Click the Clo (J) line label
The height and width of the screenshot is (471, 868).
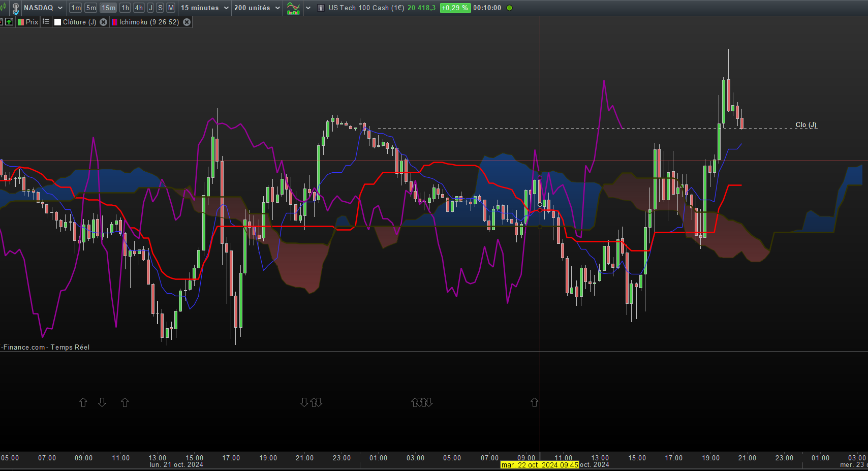click(806, 125)
